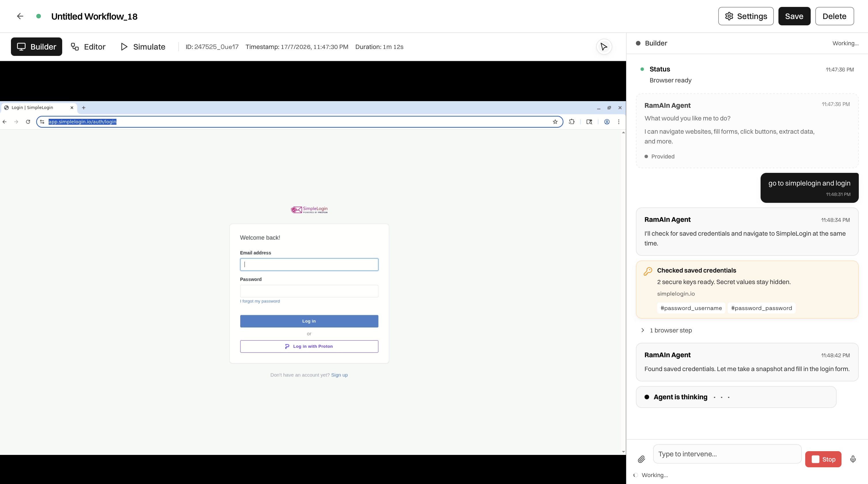Click Log in with Proton
This screenshot has width=868, height=484.
coord(309,347)
